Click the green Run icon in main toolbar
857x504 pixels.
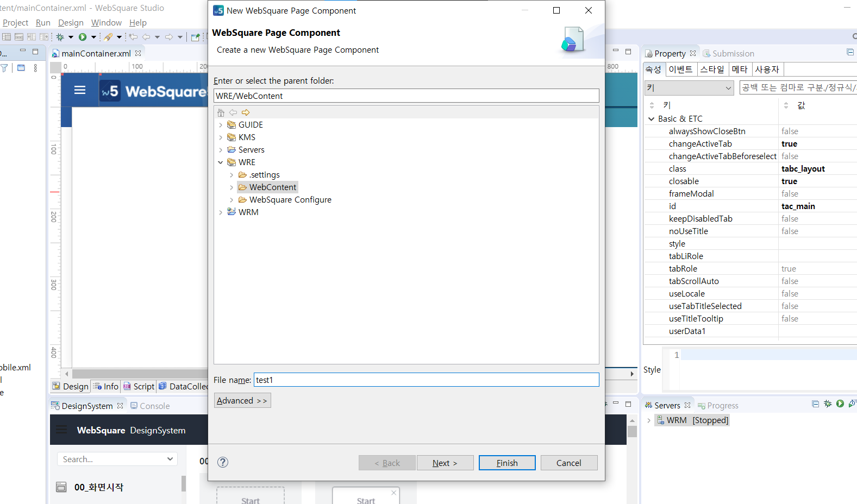pyautogui.click(x=83, y=37)
